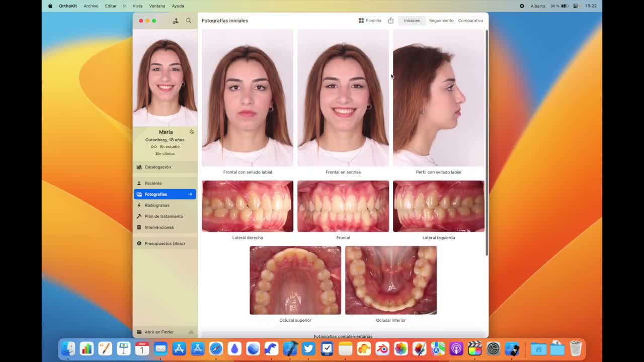Open Xcode from the Dock
This screenshot has height=362, width=644.
[290, 348]
